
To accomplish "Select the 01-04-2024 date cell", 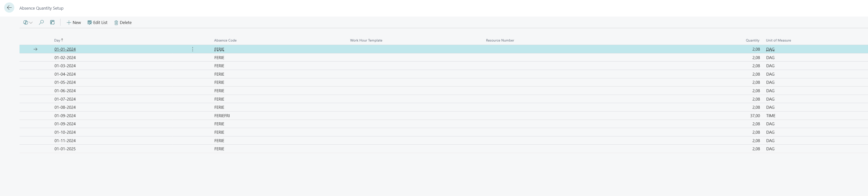I will tap(65, 74).
